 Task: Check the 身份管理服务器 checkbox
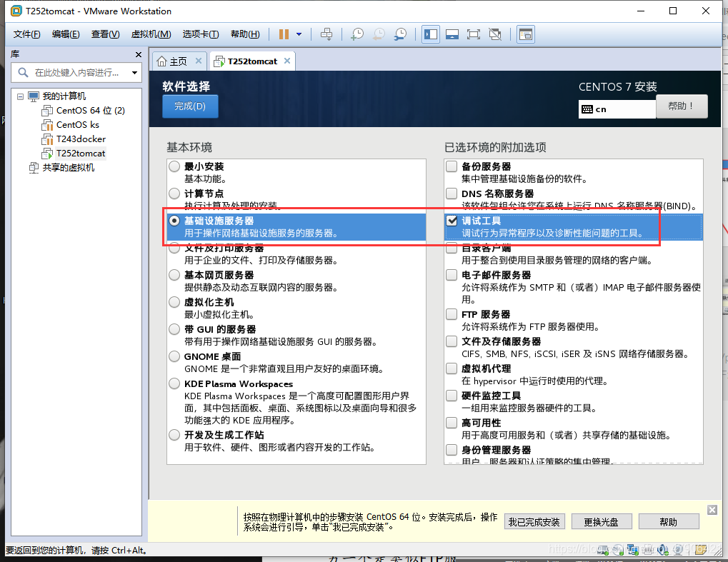[452, 450]
